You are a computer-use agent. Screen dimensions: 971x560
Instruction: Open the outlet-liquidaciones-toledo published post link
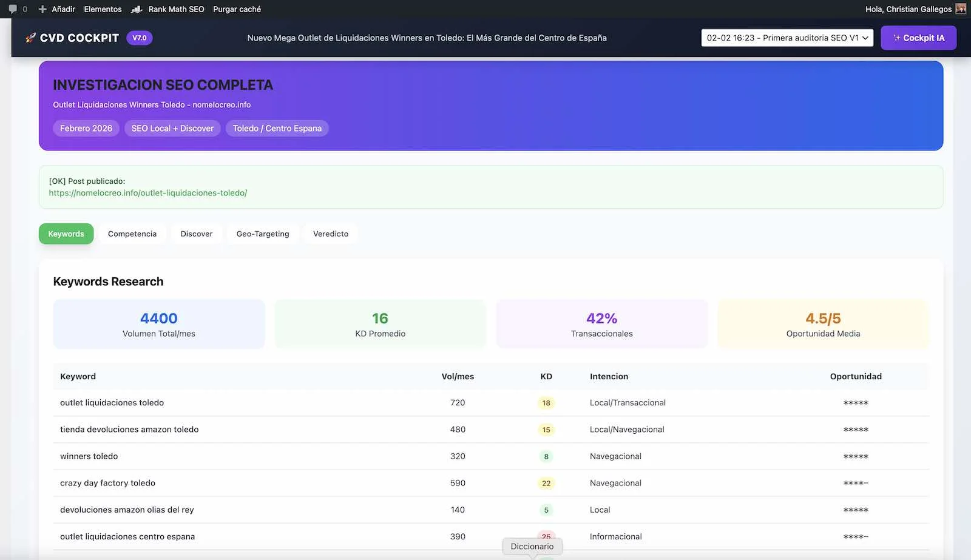tap(147, 192)
